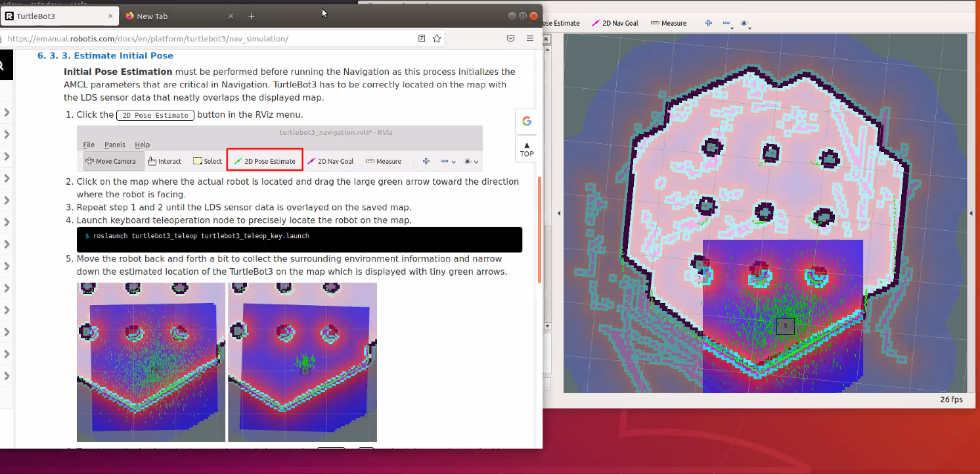Screen dimensions: 980x474
Task: Click the left scattered-arrows example image
Action: point(151,362)
